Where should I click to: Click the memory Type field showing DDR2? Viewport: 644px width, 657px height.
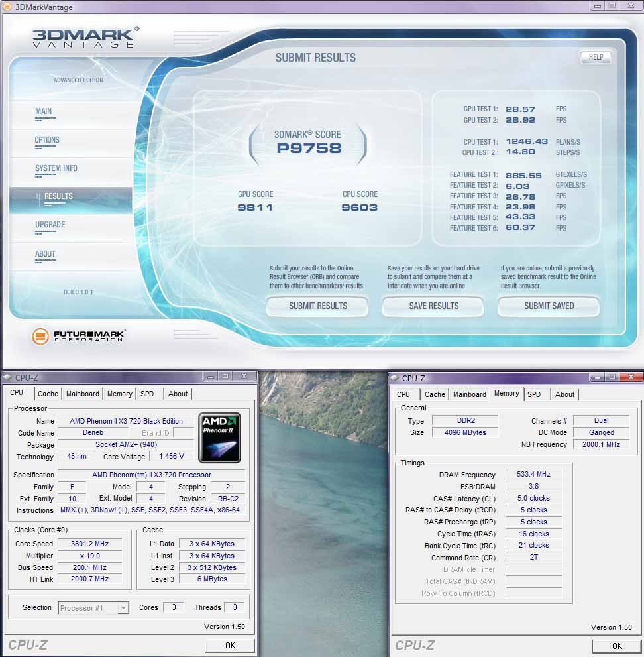pos(466,421)
